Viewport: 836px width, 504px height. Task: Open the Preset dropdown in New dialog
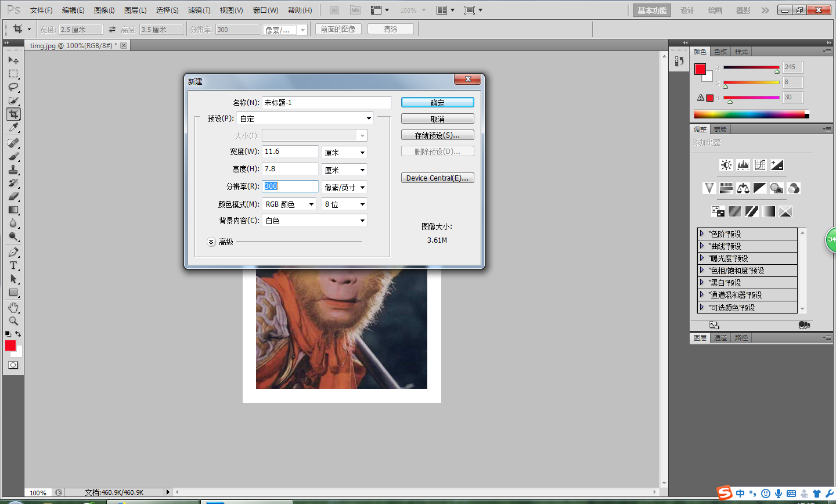[x=305, y=118]
